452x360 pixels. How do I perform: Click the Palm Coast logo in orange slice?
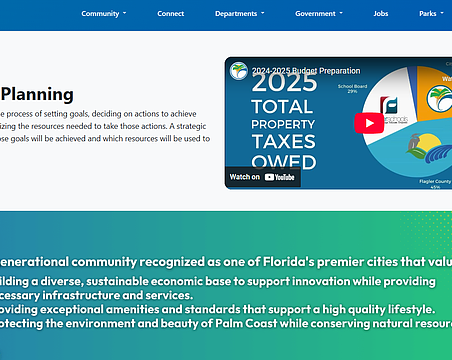pyautogui.click(x=440, y=99)
